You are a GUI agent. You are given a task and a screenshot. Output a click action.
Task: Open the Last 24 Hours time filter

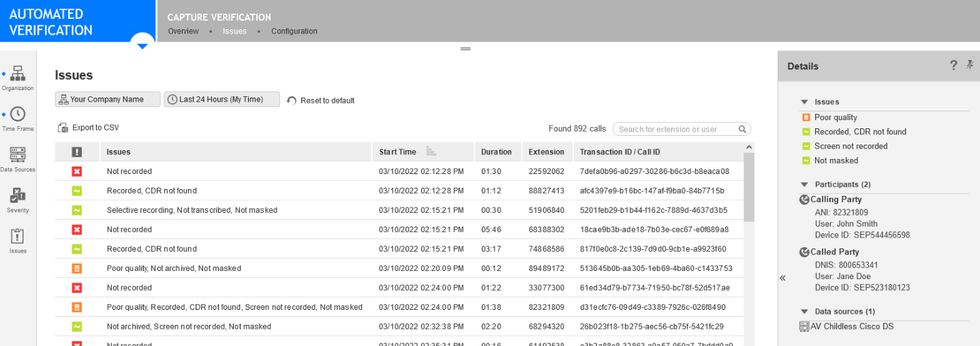(x=221, y=100)
